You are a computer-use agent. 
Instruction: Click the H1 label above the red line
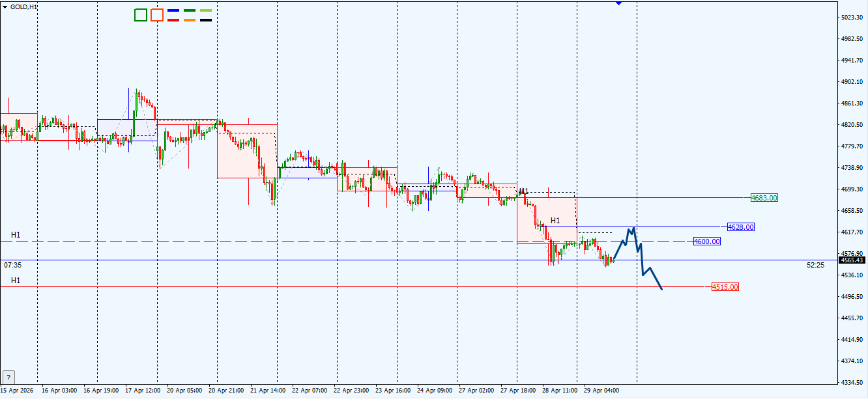(16, 281)
